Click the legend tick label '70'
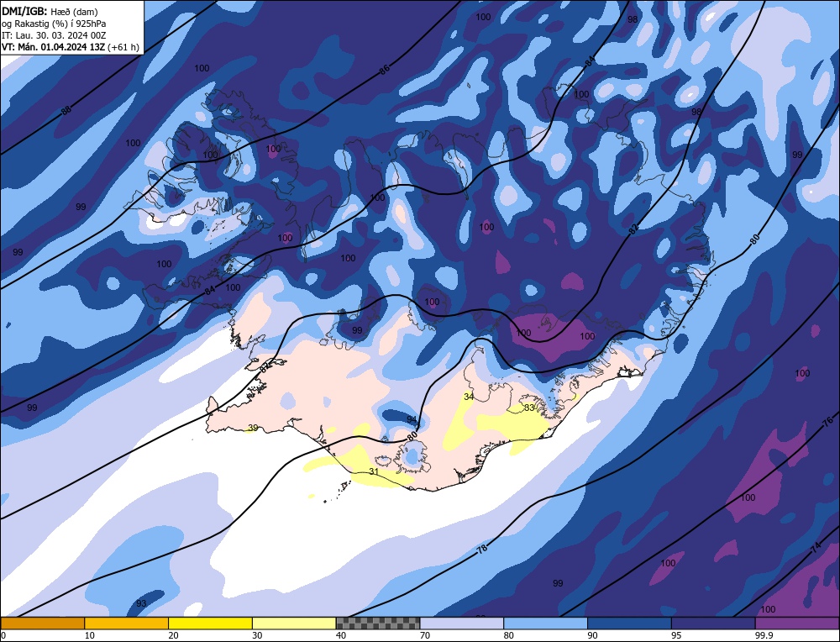 pyautogui.click(x=425, y=635)
